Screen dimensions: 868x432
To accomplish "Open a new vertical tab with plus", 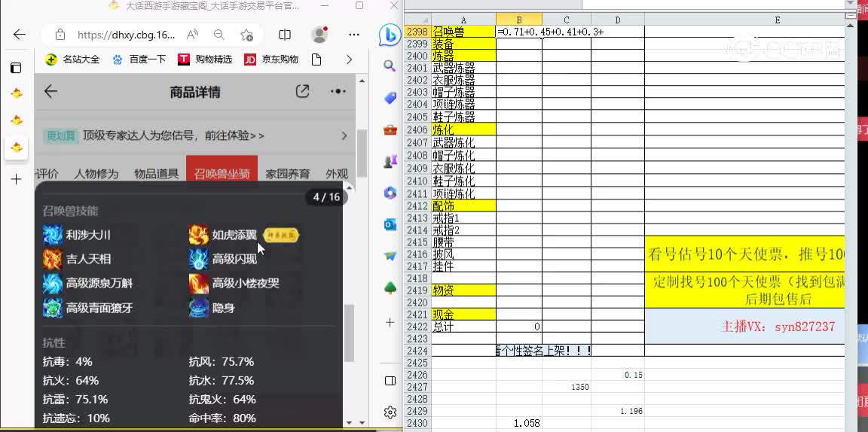I will [x=16, y=179].
